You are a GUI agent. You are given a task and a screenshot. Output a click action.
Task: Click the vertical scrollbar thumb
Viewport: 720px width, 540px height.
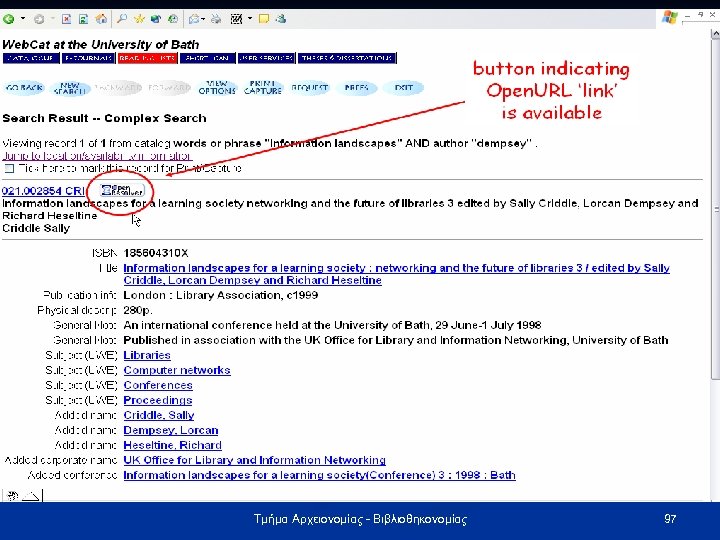pyautogui.click(x=715, y=209)
